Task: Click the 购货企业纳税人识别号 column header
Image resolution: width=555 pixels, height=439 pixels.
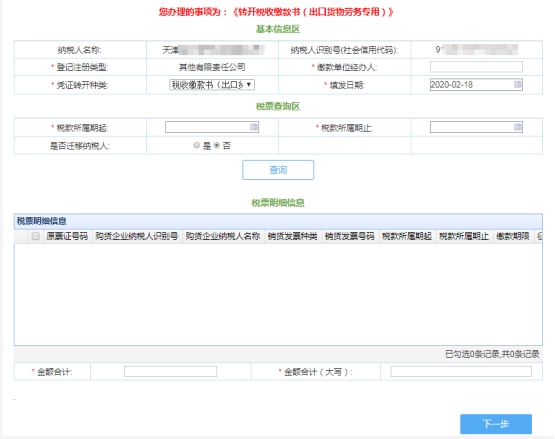Action: (137, 236)
